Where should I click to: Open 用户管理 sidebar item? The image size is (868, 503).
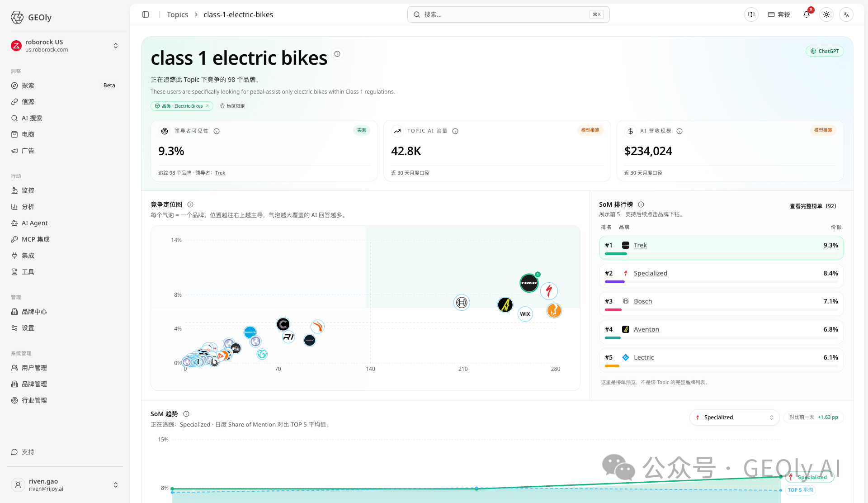coord(65,368)
